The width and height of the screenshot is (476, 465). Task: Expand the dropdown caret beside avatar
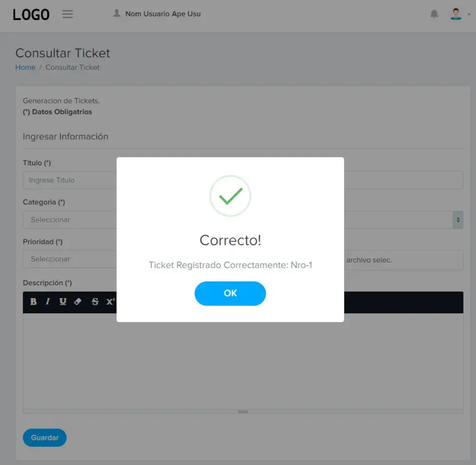[469, 15]
